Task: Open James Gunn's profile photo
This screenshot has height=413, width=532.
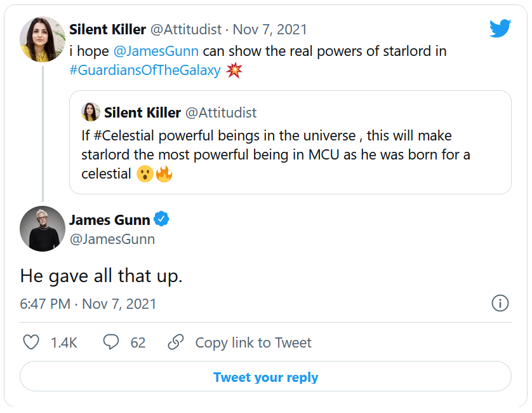Action: point(43,229)
